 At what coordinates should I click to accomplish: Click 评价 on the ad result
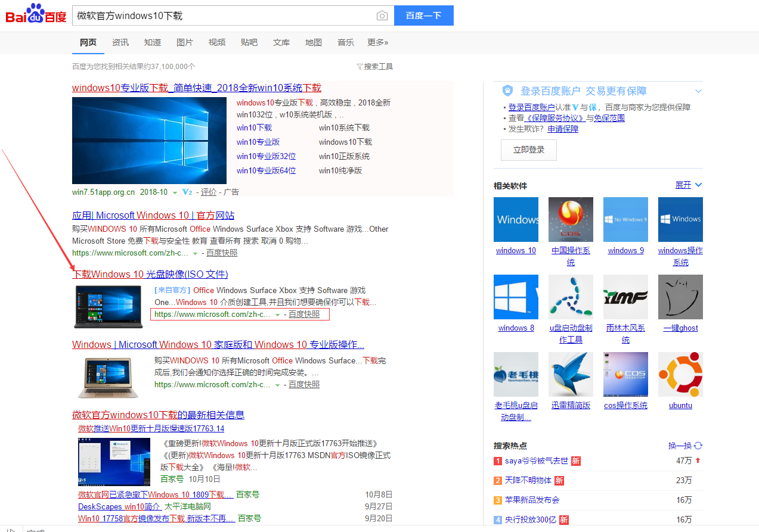[209, 192]
